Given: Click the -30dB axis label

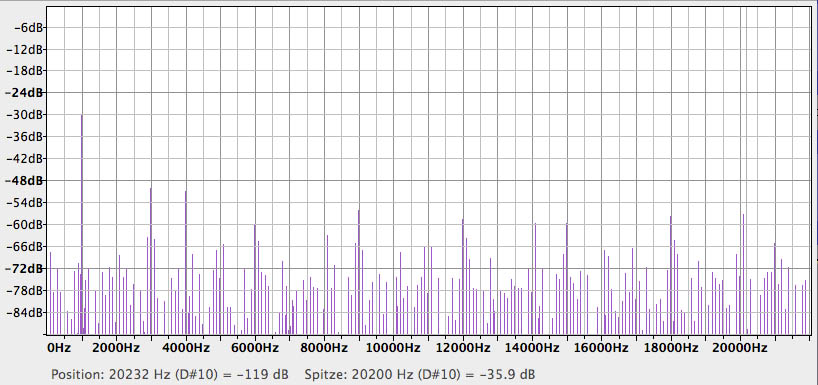Looking at the screenshot, I should pos(24,115).
